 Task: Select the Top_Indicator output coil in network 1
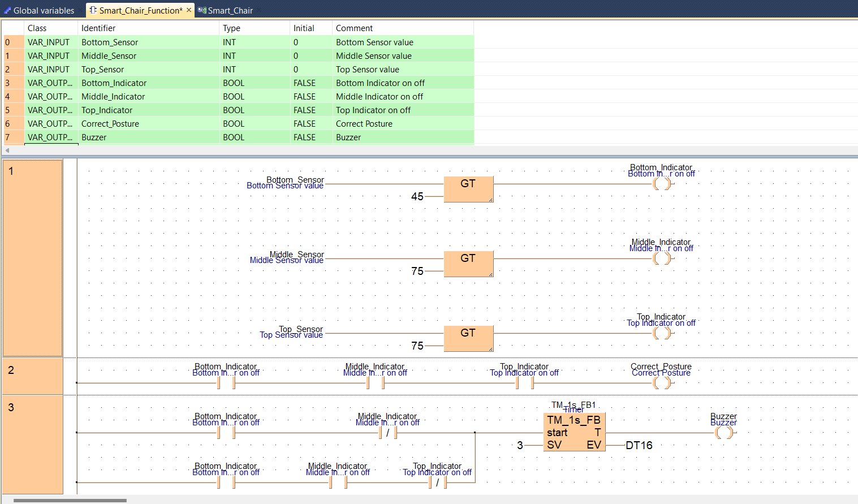[x=662, y=333]
